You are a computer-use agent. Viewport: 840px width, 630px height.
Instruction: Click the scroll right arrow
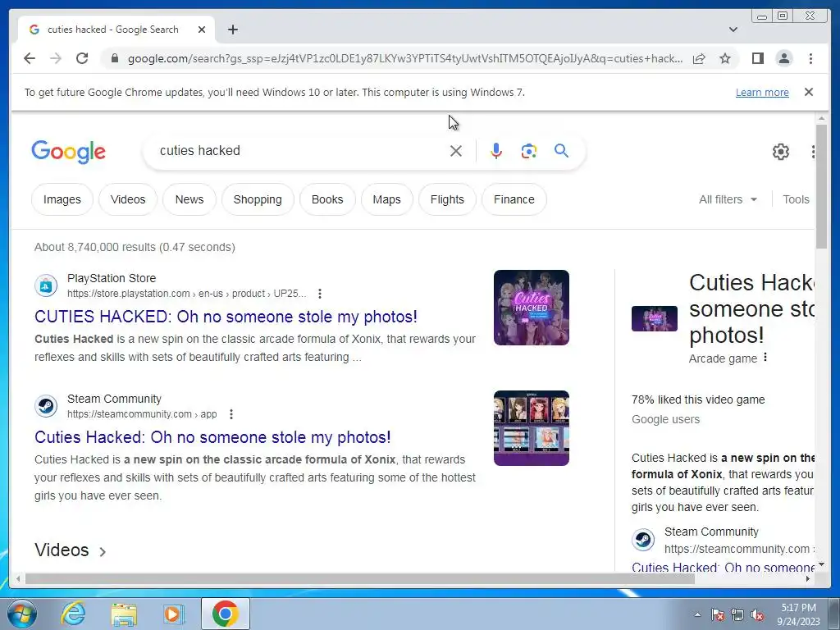coord(808,578)
